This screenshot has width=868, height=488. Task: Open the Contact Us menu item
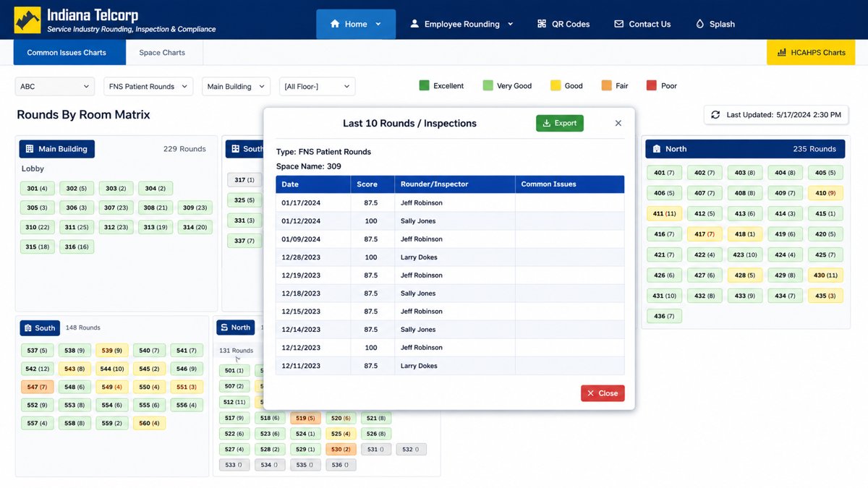coord(642,24)
